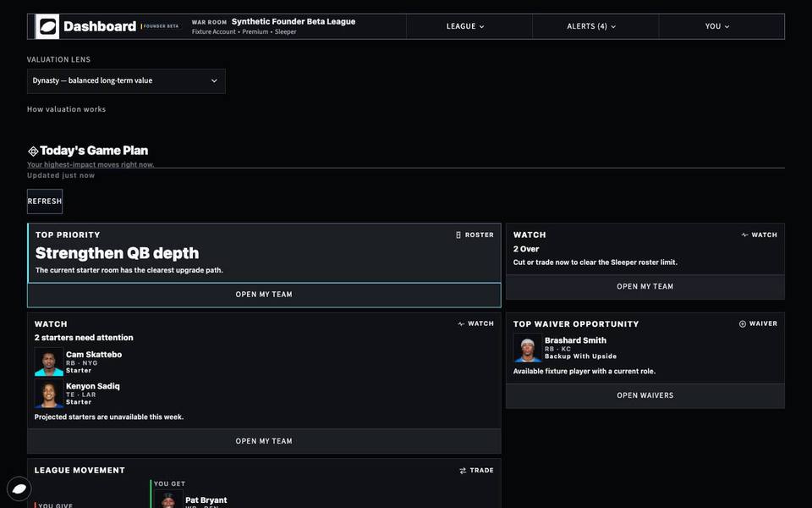The width and height of the screenshot is (812, 508).
Task: Click the Updated just now text
Action: point(61,175)
